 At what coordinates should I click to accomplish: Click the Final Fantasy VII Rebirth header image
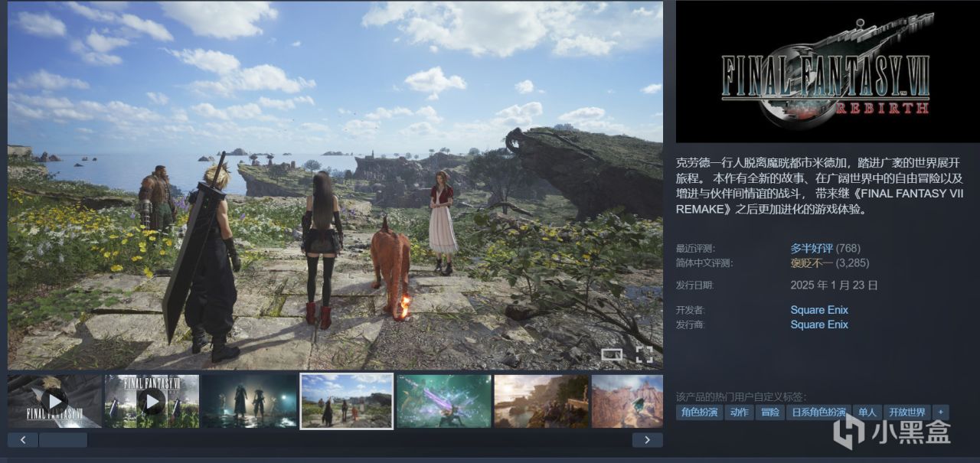tap(828, 72)
